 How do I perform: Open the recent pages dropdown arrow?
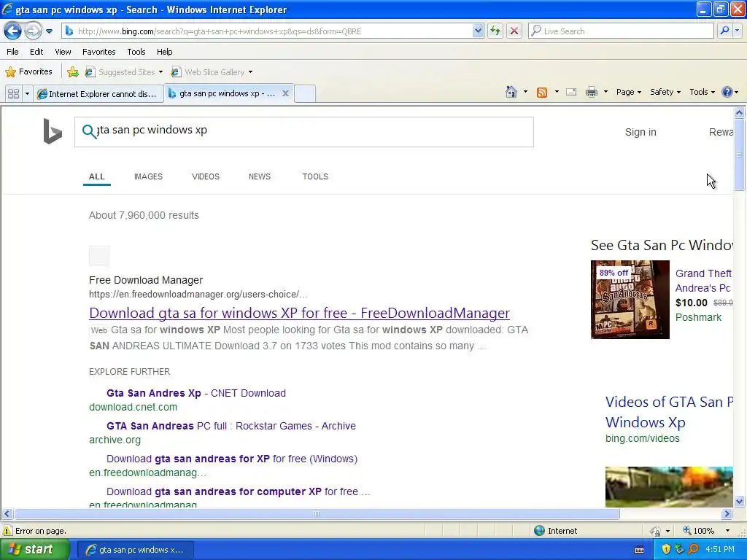click(49, 31)
